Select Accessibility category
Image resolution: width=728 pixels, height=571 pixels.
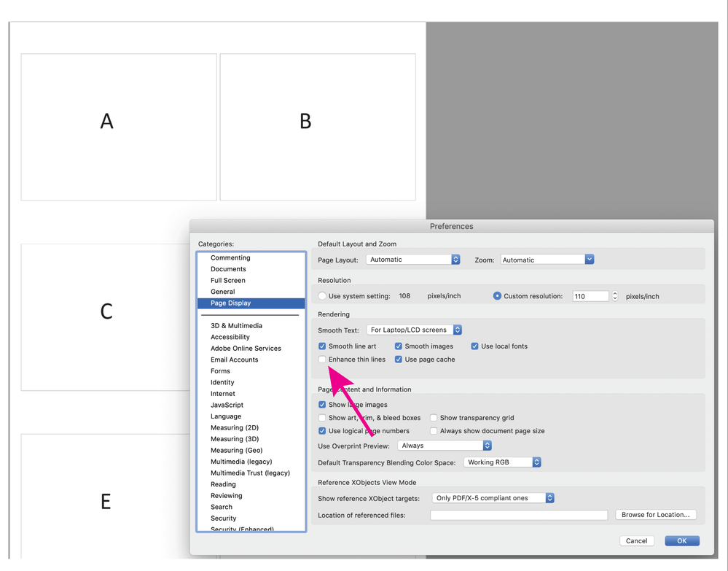tap(251, 337)
